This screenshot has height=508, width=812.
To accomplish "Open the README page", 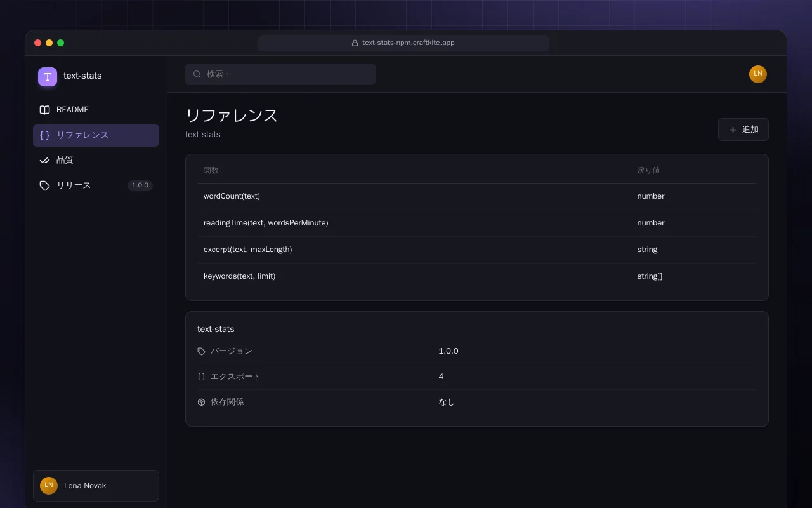I will [96, 110].
